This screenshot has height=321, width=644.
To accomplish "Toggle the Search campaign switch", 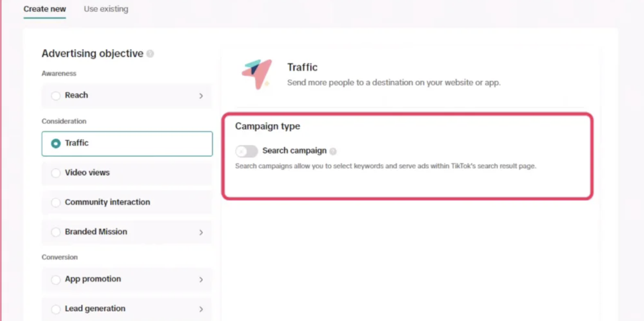I will point(246,151).
